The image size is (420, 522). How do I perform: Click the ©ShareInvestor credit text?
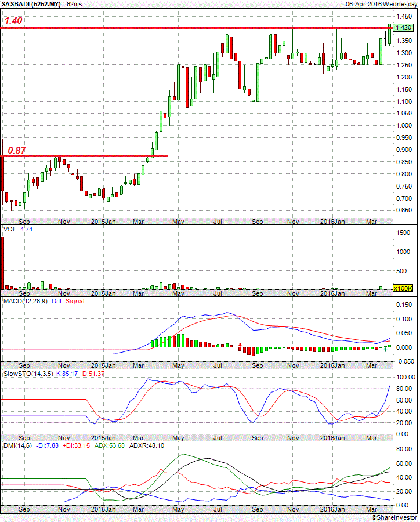tap(394, 517)
